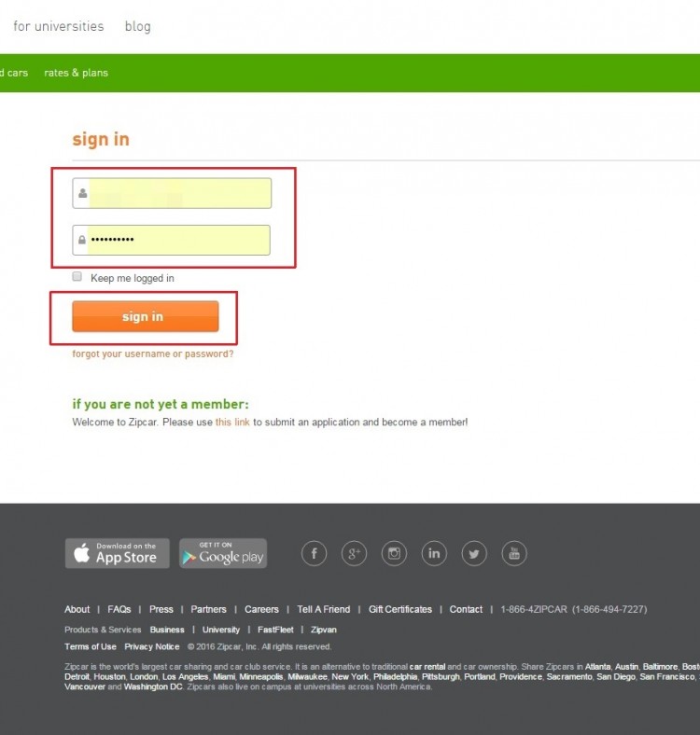The width and height of the screenshot is (700, 735).
Task: Tick the Keep me logged in checkbox
Action: (77, 277)
